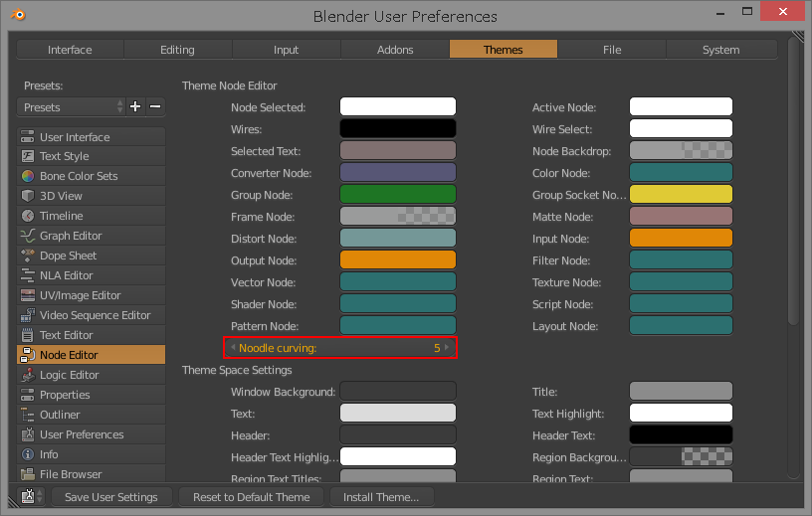The width and height of the screenshot is (812, 516).
Task: Click the File Browser folder icon
Action: click(28, 473)
